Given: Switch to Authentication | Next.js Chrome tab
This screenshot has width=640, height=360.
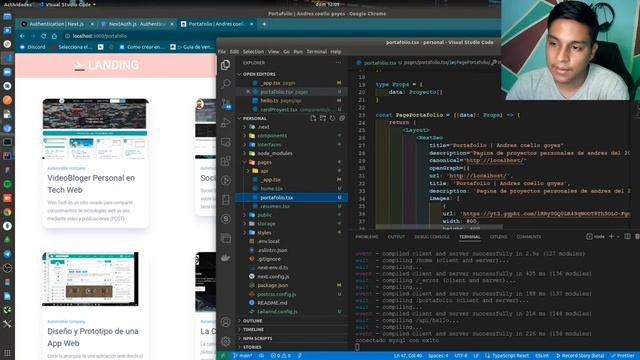Looking at the screenshot, I should click(x=57, y=24).
